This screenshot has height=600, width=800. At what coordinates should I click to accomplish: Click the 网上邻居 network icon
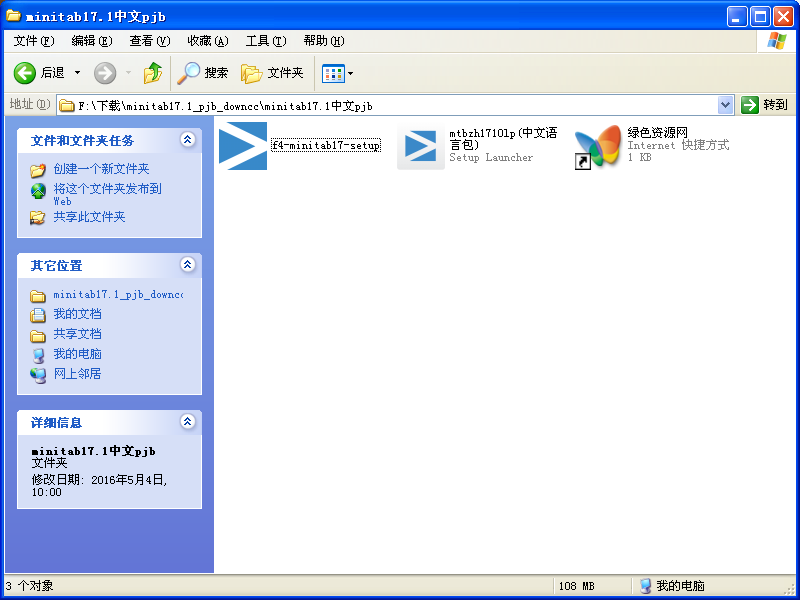point(38,376)
